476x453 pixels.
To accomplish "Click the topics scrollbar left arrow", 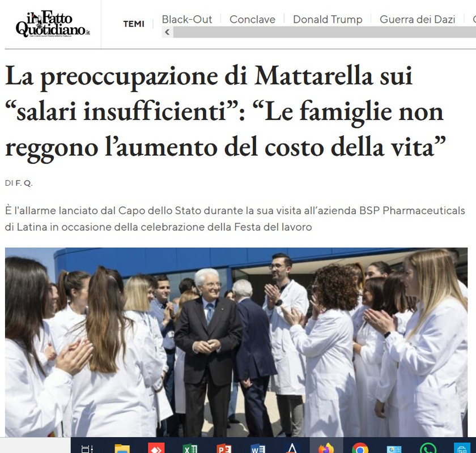I will (x=167, y=32).
